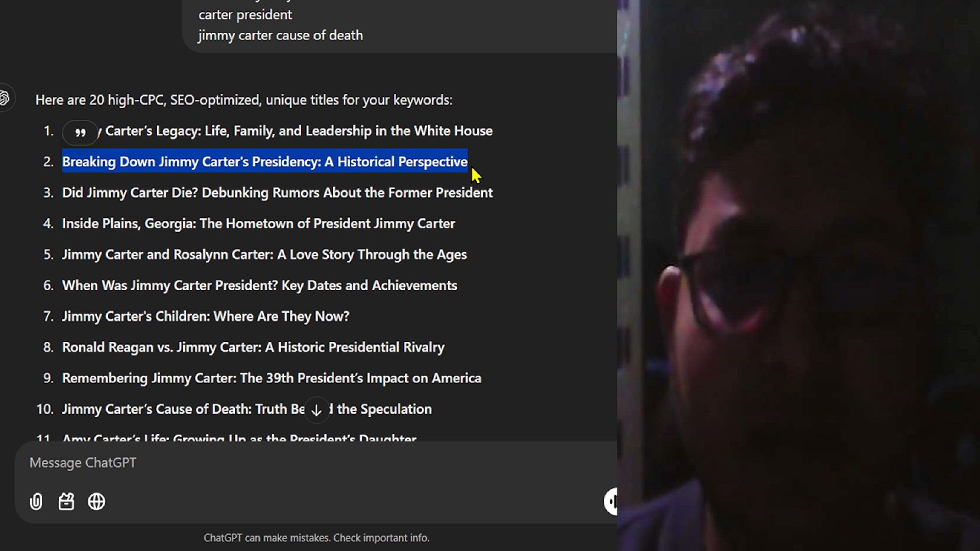980x551 pixels.
Task: Click title 3 about Debunking Rumors
Action: coord(277,193)
